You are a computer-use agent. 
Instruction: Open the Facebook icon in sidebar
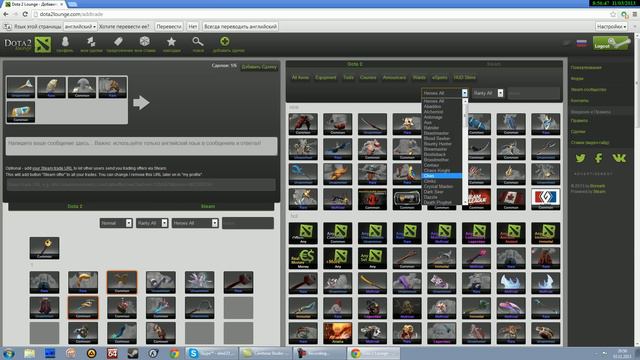pos(598,158)
